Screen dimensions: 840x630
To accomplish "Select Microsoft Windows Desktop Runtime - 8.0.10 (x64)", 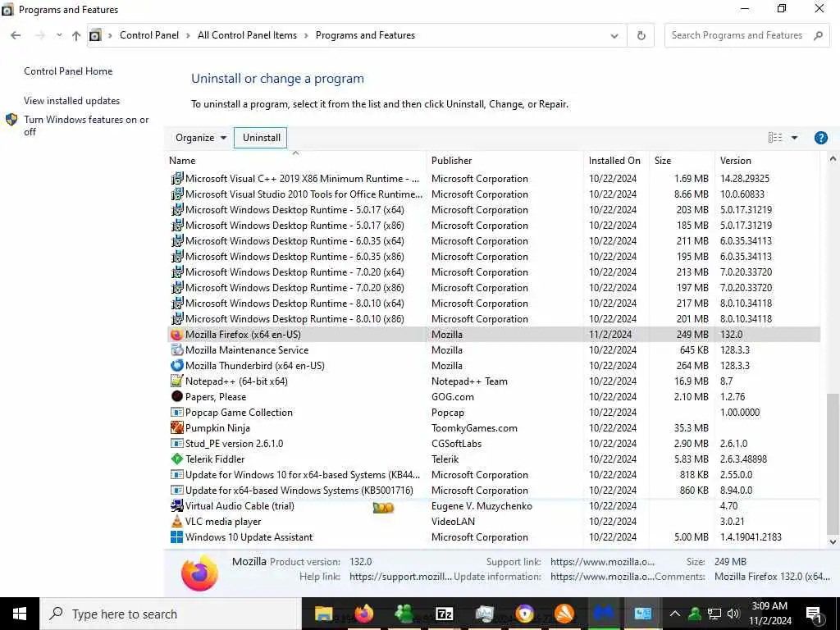I will [493, 304].
